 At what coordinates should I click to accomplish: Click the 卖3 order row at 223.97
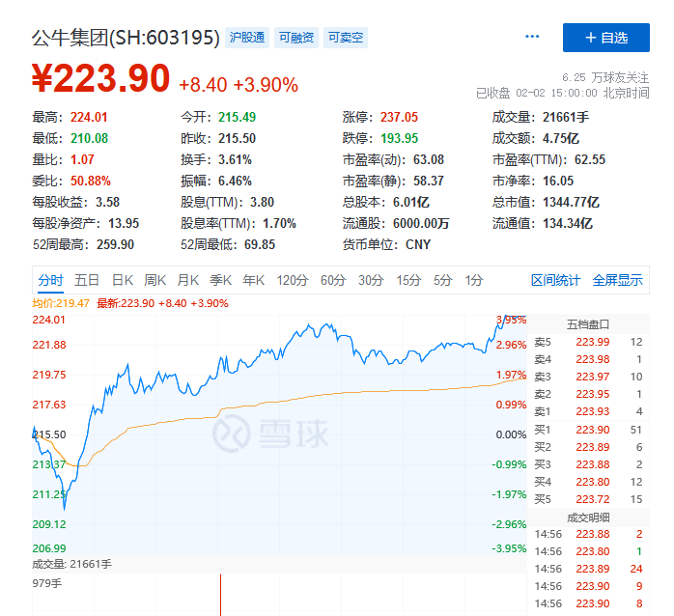point(588,377)
